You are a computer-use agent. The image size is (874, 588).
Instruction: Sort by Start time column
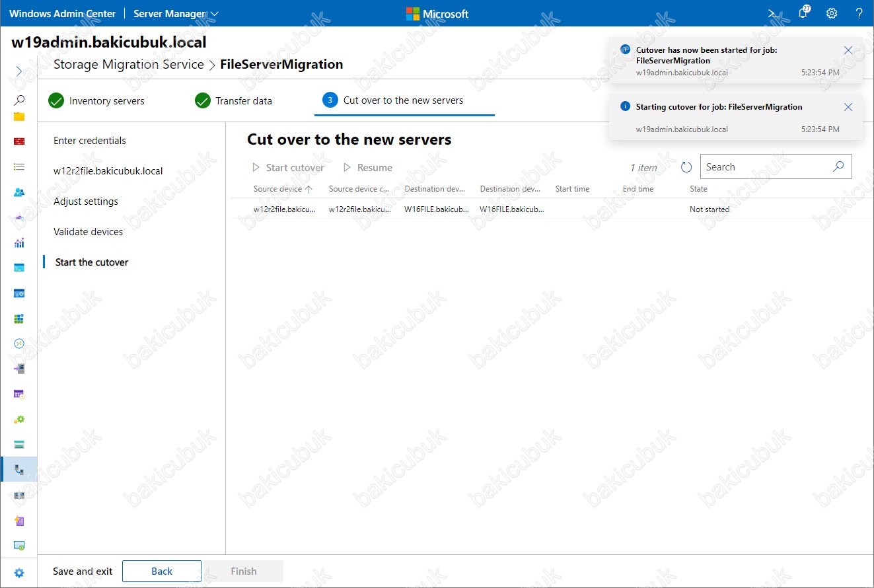[572, 189]
